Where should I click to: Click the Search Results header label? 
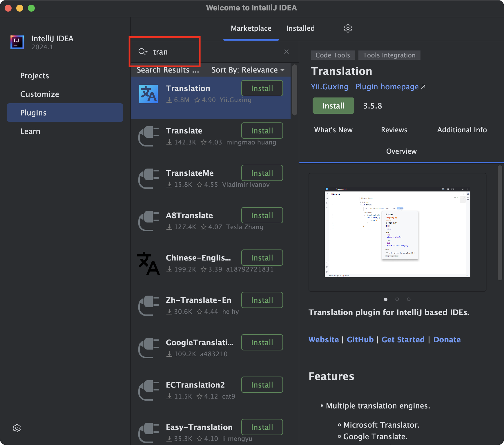(x=168, y=70)
